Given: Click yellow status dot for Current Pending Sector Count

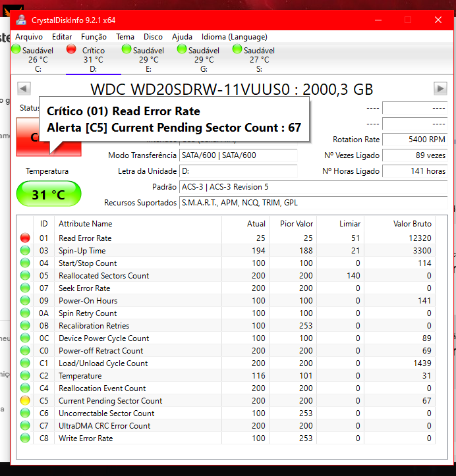Looking at the screenshot, I should [x=25, y=401].
